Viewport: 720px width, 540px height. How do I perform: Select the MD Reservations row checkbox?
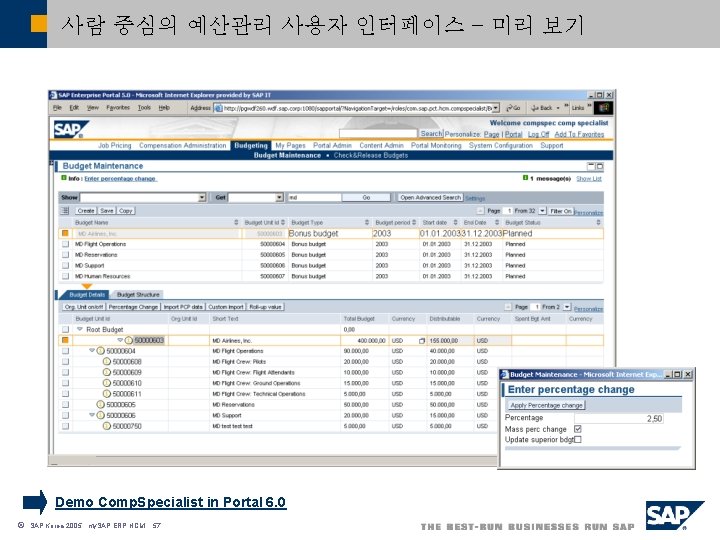65,254
